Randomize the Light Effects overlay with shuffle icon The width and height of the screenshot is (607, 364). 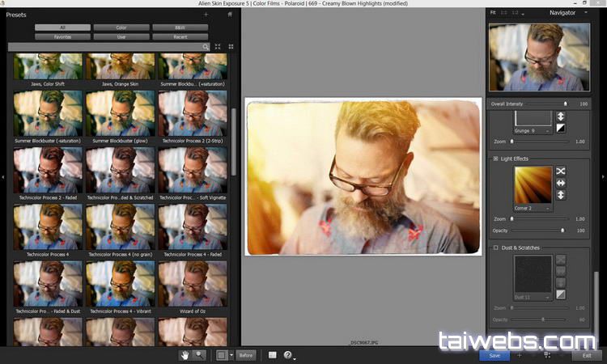[x=560, y=171]
